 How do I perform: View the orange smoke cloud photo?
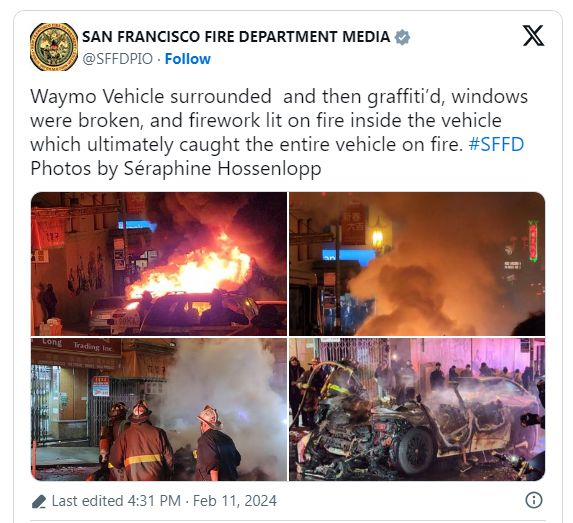(x=417, y=264)
